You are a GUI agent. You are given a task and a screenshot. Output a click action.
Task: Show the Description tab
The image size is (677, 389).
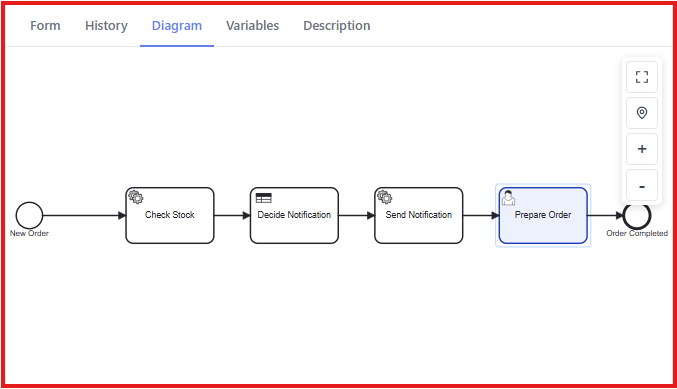tap(337, 26)
